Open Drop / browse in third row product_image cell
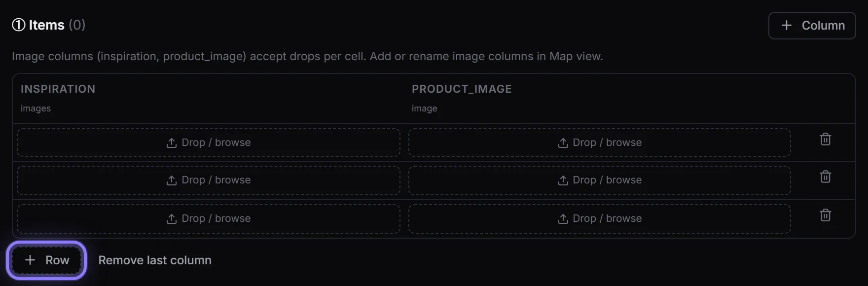The height and width of the screenshot is (286, 868). [x=599, y=218]
